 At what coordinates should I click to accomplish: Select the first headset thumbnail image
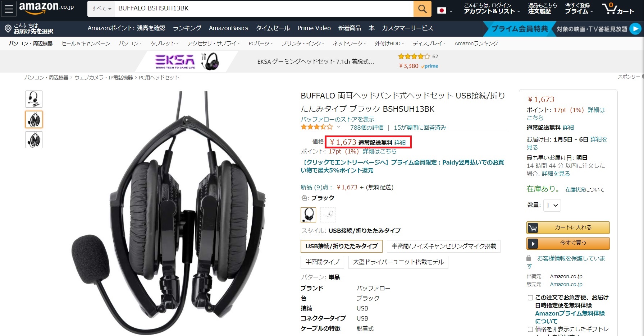[34, 99]
